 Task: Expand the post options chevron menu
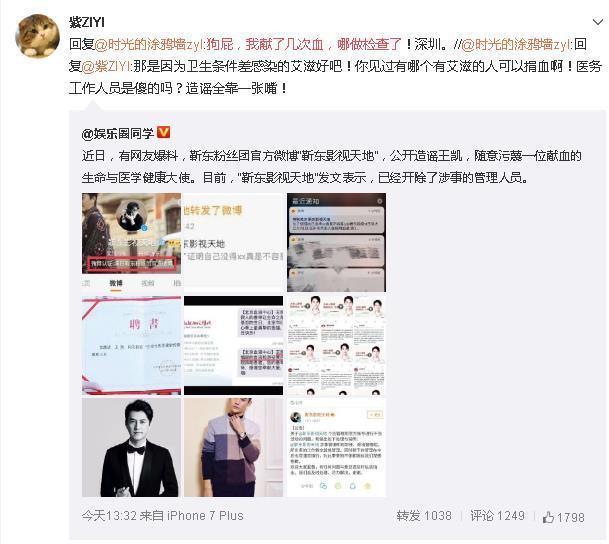pyautogui.click(x=597, y=22)
